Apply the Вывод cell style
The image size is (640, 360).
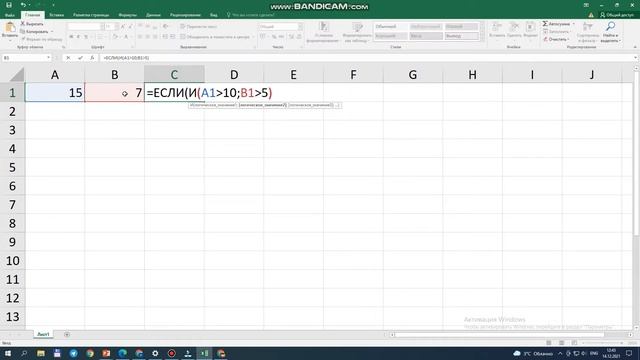point(461,36)
